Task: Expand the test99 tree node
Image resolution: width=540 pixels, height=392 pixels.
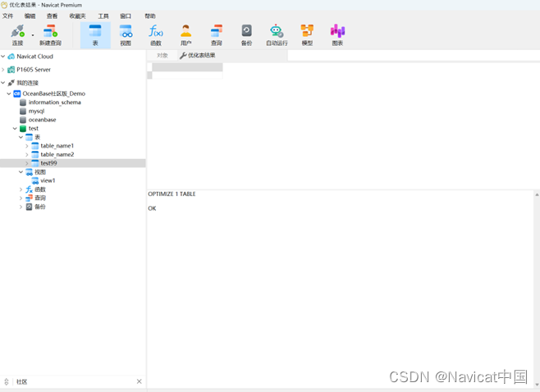Action: click(x=27, y=163)
